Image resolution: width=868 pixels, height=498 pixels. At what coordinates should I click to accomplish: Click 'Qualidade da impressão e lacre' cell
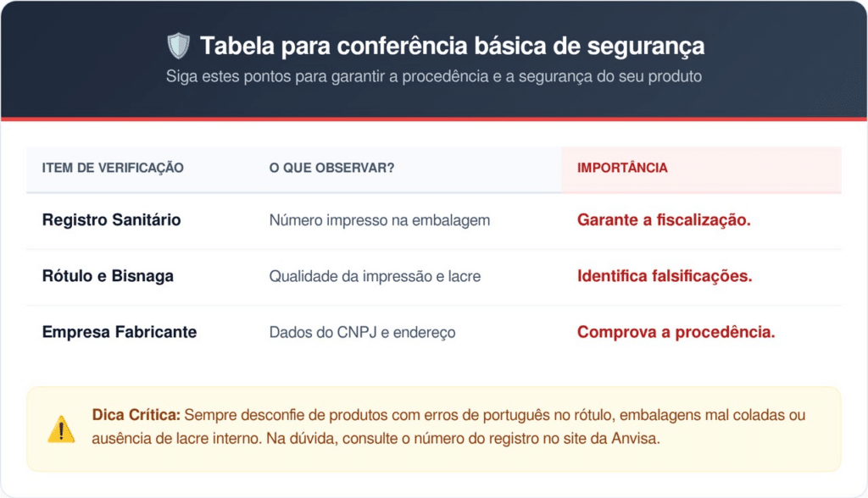[x=376, y=276]
